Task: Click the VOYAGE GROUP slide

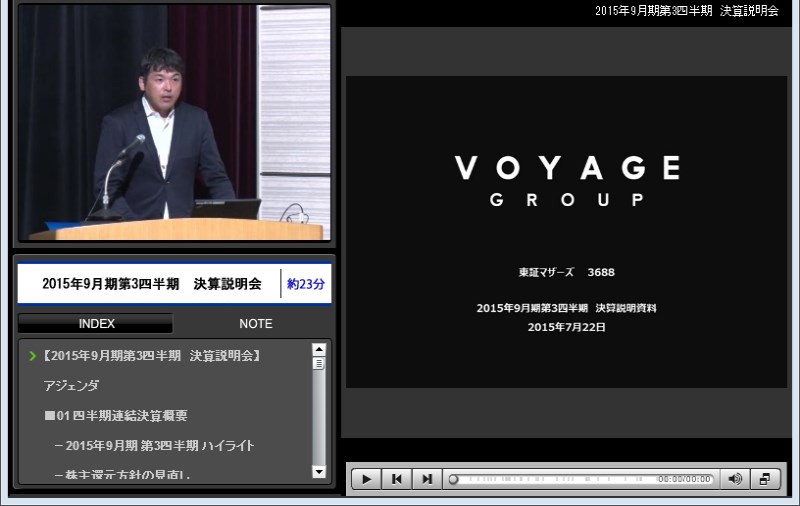Action: [566, 232]
